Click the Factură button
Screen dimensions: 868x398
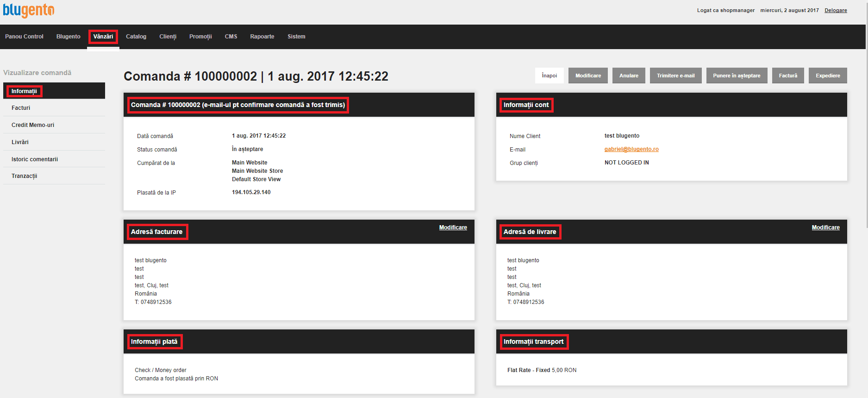tap(788, 76)
